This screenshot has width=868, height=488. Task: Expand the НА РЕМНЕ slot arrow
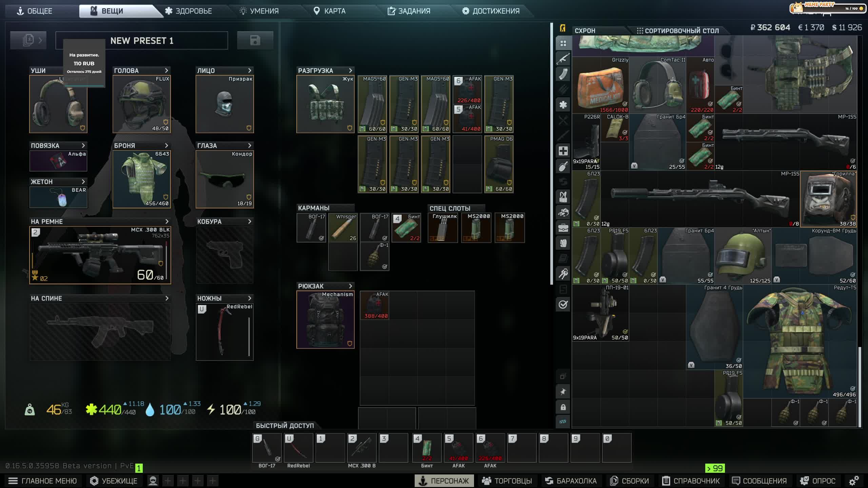(x=167, y=221)
